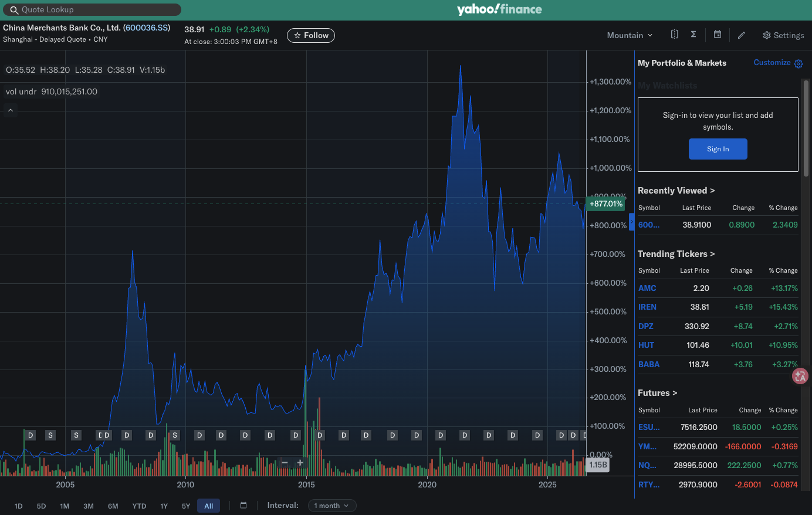Screen dimensions: 812x515
Task: Open the events calendar icon in chart toolbar
Action: (717, 35)
